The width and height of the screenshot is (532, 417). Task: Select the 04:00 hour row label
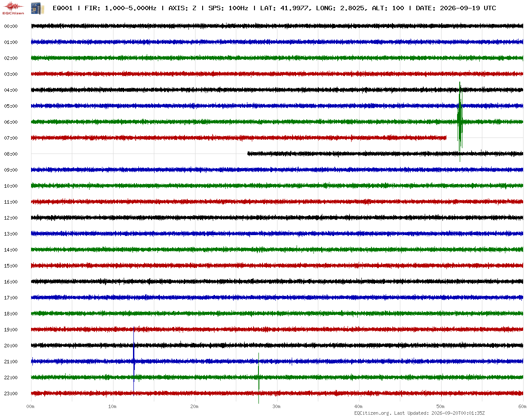point(10,90)
